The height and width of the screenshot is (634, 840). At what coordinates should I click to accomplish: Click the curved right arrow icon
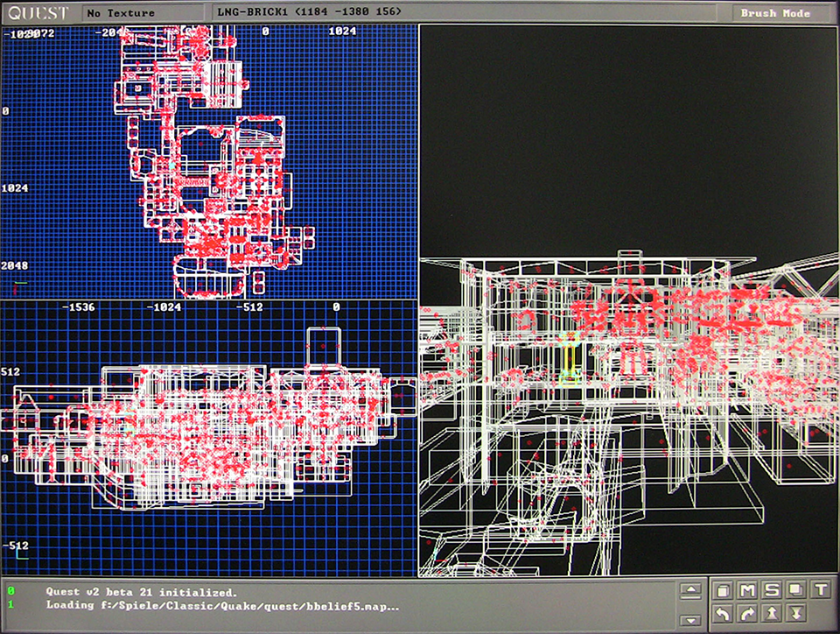(747, 614)
